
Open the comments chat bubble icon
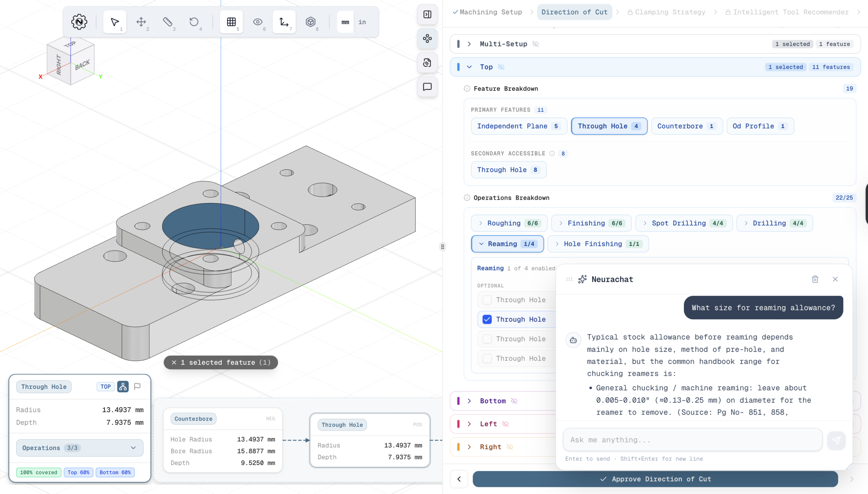[427, 87]
